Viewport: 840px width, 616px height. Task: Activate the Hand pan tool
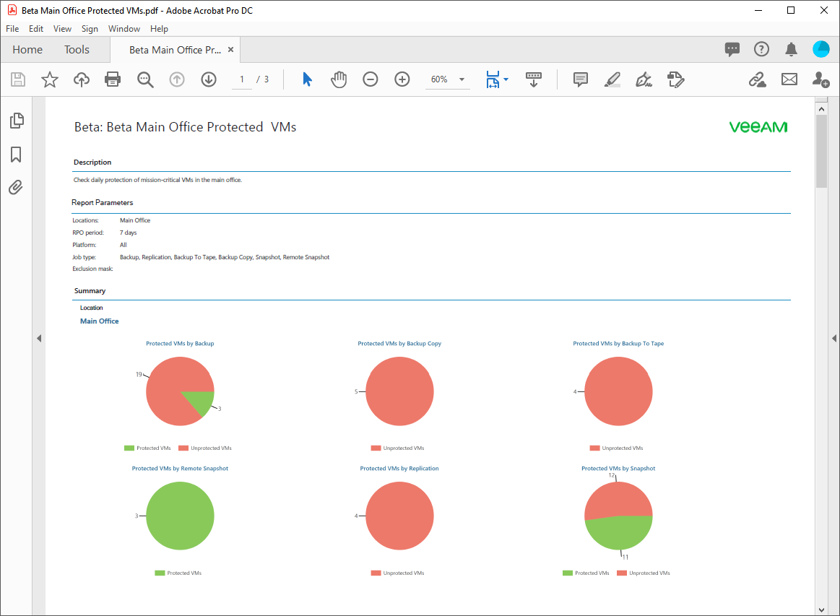pyautogui.click(x=339, y=80)
